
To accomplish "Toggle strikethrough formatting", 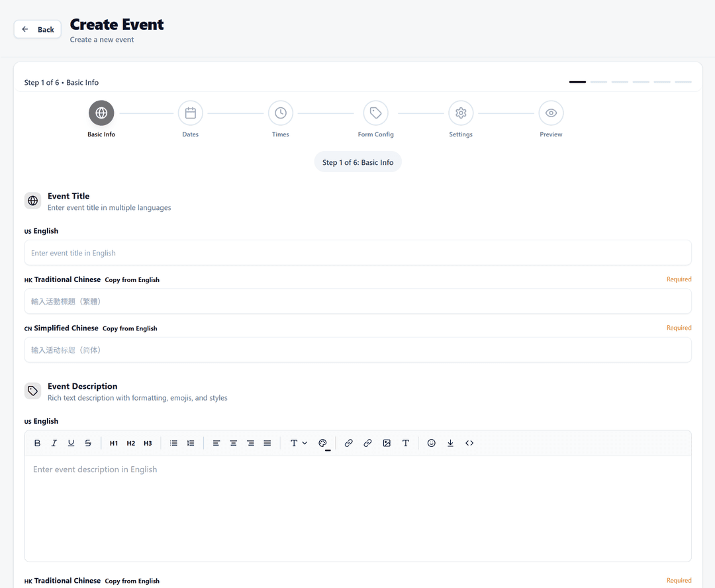I will (x=87, y=443).
